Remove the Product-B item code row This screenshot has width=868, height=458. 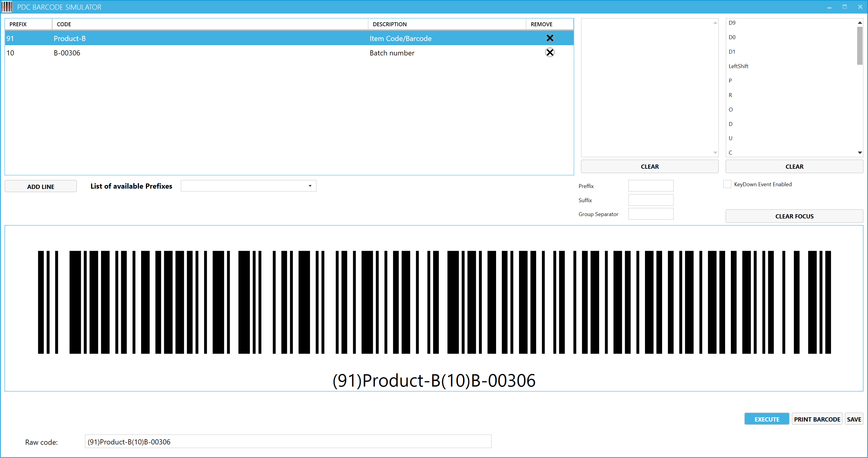point(549,38)
